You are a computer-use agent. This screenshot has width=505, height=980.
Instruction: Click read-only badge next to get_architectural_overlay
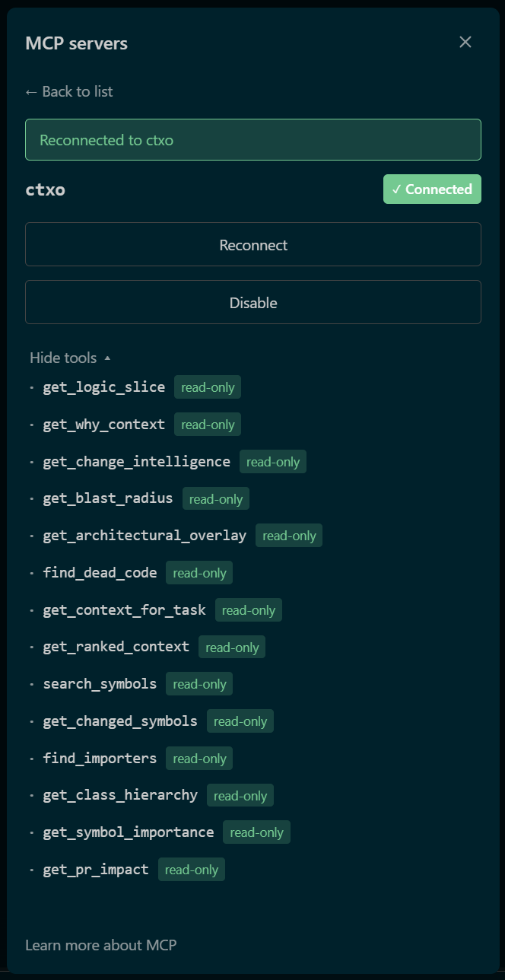[289, 536]
